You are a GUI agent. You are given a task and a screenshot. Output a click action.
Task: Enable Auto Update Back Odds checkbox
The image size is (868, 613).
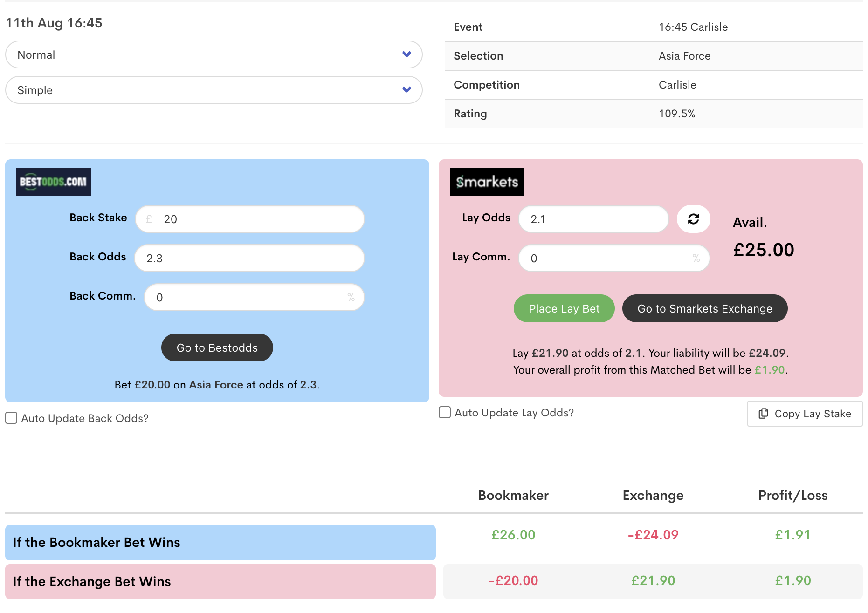[x=11, y=418]
